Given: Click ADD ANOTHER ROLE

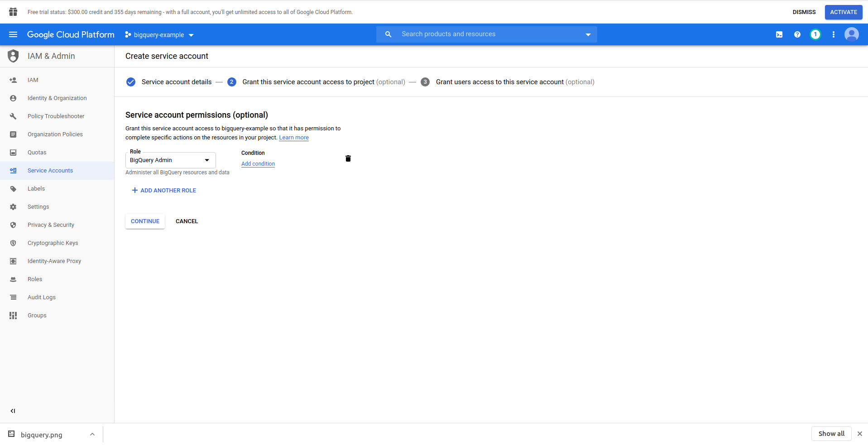Looking at the screenshot, I should point(164,191).
